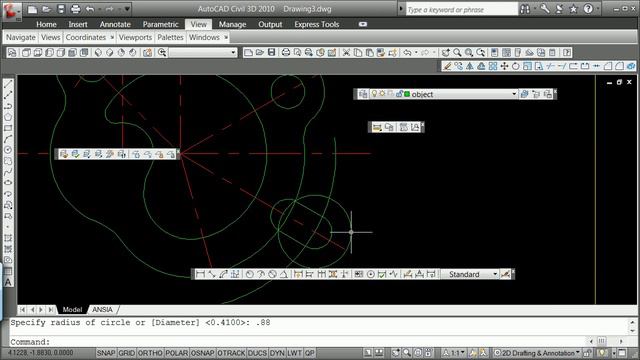
Task: Toggle OTRACK in status bar
Action: click(x=231, y=353)
